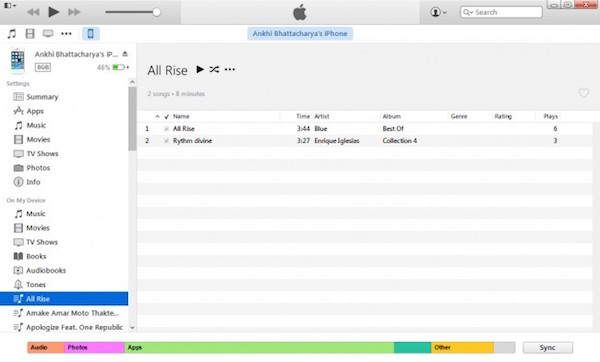600x362 pixels.
Task: Eject Ankhi Bhattacharya's iPhone
Action: coord(125,54)
